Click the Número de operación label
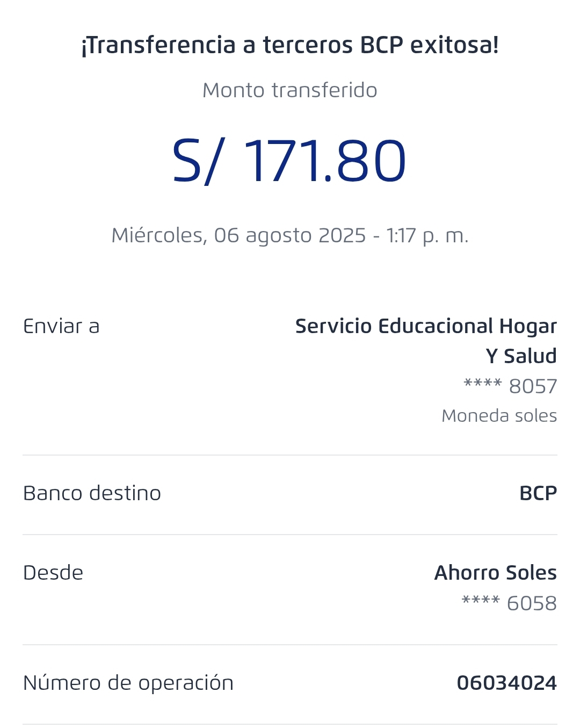580x728 pixels. click(x=128, y=683)
